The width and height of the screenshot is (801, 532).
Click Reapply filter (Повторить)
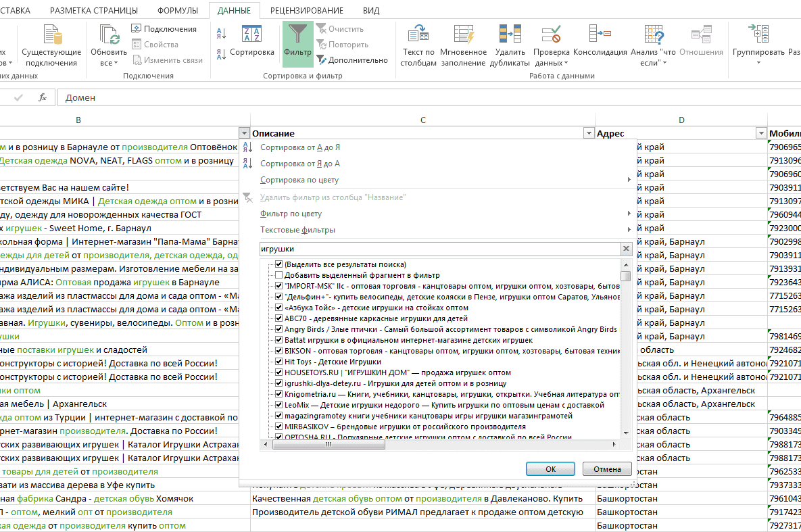pyautogui.click(x=342, y=45)
